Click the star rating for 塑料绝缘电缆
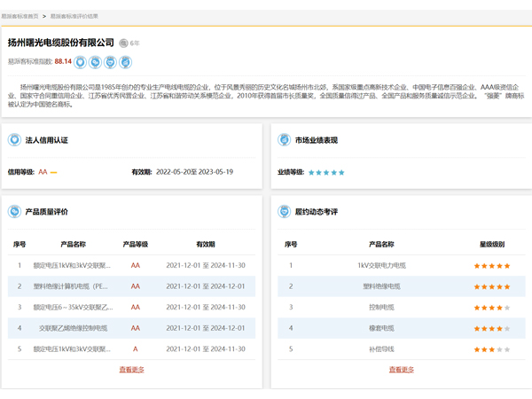Image resolution: width=532 pixels, height=399 pixels. coord(492,287)
